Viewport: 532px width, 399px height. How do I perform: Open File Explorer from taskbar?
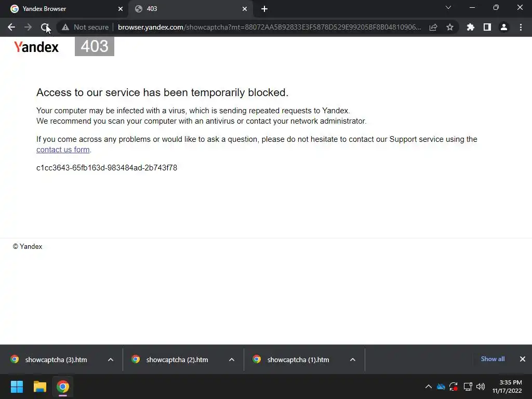point(39,387)
